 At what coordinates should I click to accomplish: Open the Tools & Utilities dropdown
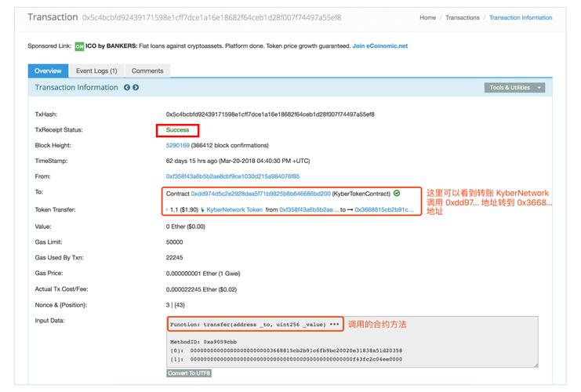pos(514,88)
